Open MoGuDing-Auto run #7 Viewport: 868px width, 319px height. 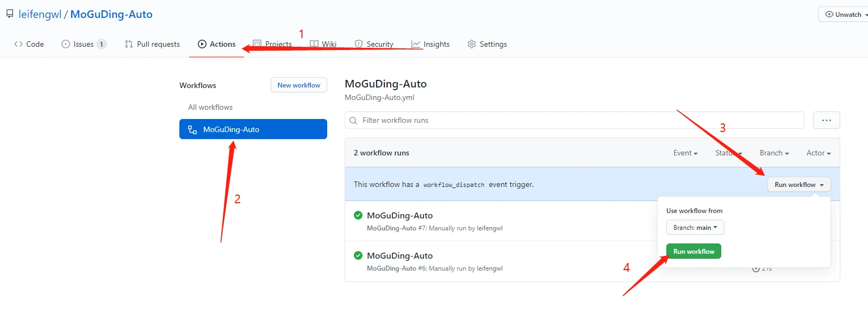click(x=399, y=216)
